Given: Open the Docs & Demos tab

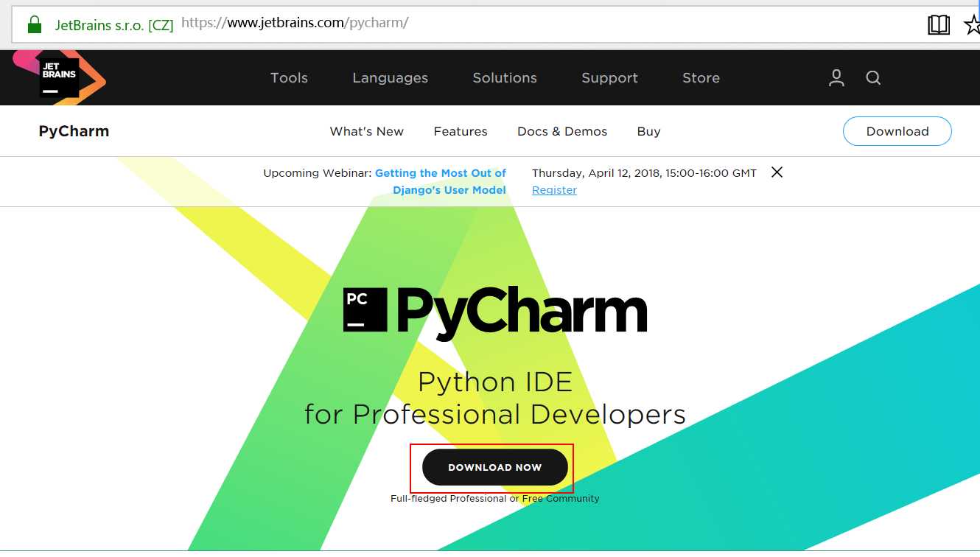Looking at the screenshot, I should coord(562,131).
